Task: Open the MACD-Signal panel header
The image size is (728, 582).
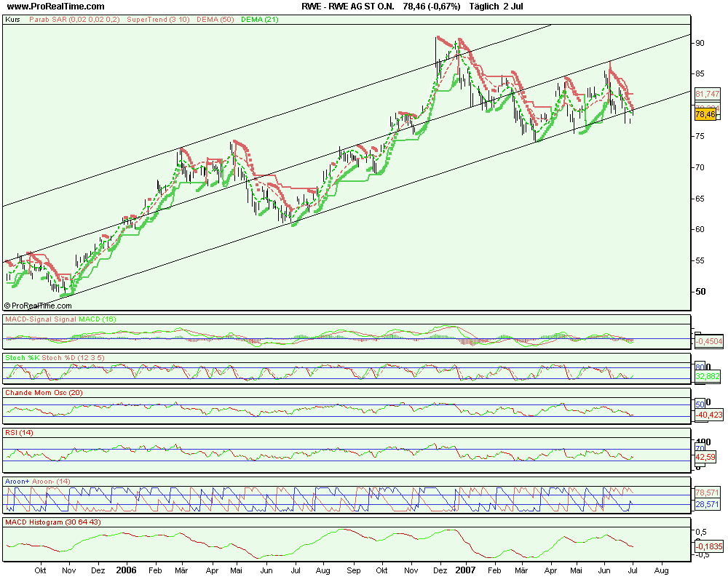Action: pyautogui.click(x=60, y=319)
